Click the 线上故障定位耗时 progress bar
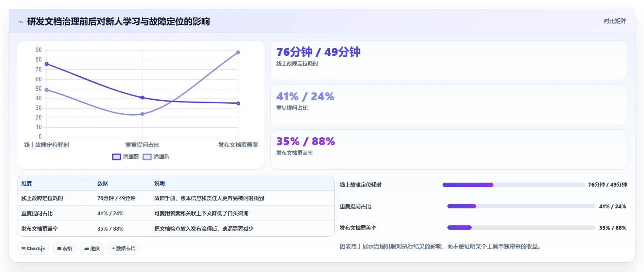This screenshot has width=644, height=272. pos(513,185)
